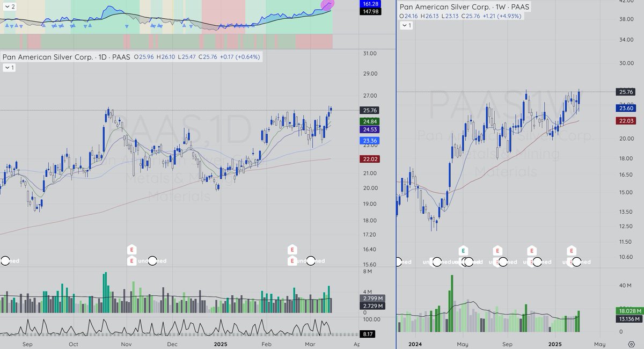This screenshot has height=349, width=644.
Task: Click the red 22.03 weekly average label
Action: [625, 121]
